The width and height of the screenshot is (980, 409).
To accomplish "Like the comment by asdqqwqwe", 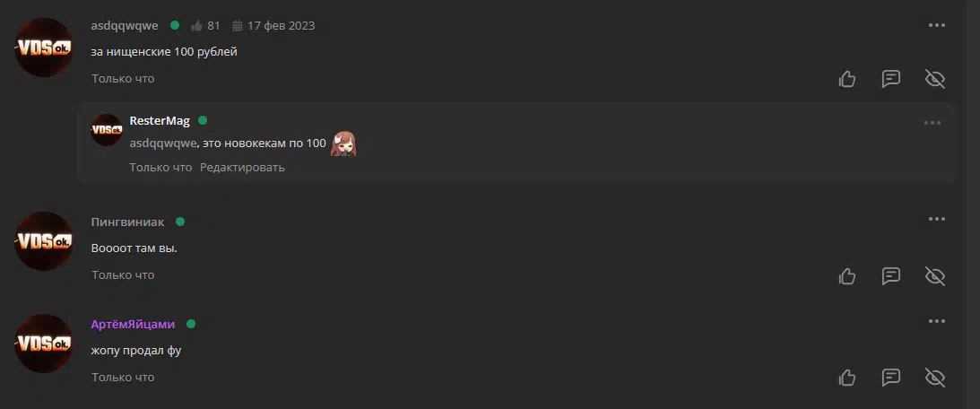I will point(847,79).
